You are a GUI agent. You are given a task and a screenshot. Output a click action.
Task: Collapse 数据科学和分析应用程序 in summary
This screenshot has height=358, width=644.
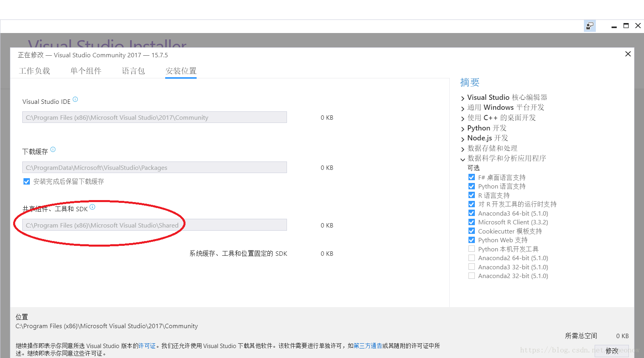[x=463, y=159]
